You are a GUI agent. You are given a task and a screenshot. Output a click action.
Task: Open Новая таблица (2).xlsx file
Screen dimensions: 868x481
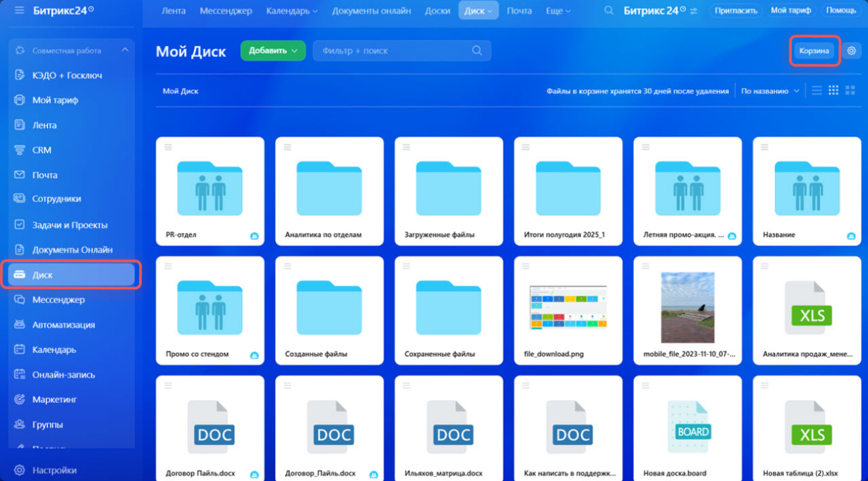807,428
